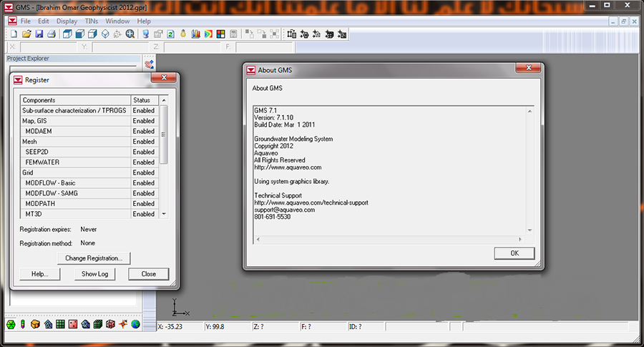644x347 pixels.
Task: Click the support@aquaveo.com text line
Action: point(285,210)
